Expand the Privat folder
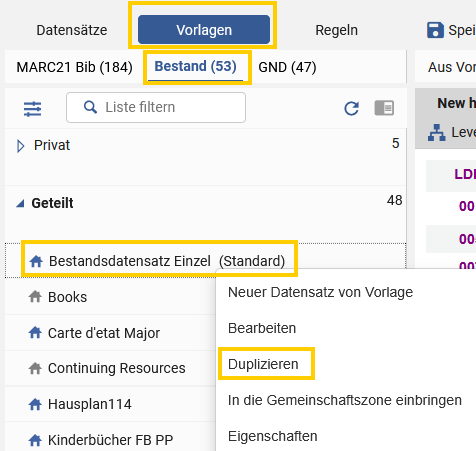 pyautogui.click(x=20, y=146)
